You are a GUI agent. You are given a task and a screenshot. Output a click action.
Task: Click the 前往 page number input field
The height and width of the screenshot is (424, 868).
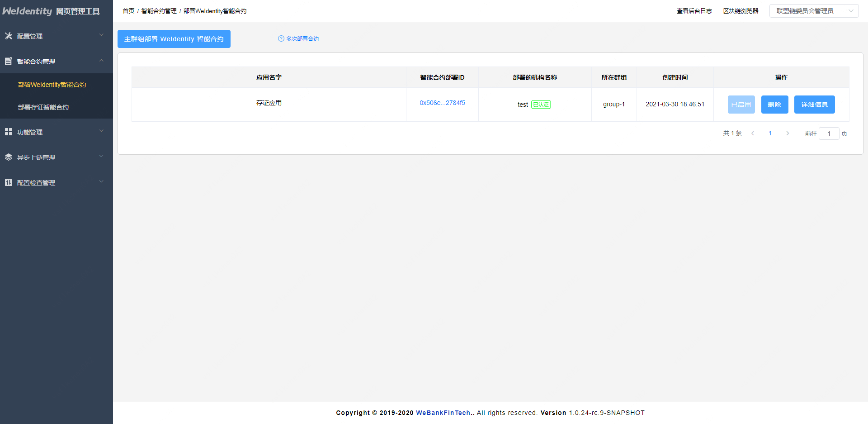(x=829, y=133)
